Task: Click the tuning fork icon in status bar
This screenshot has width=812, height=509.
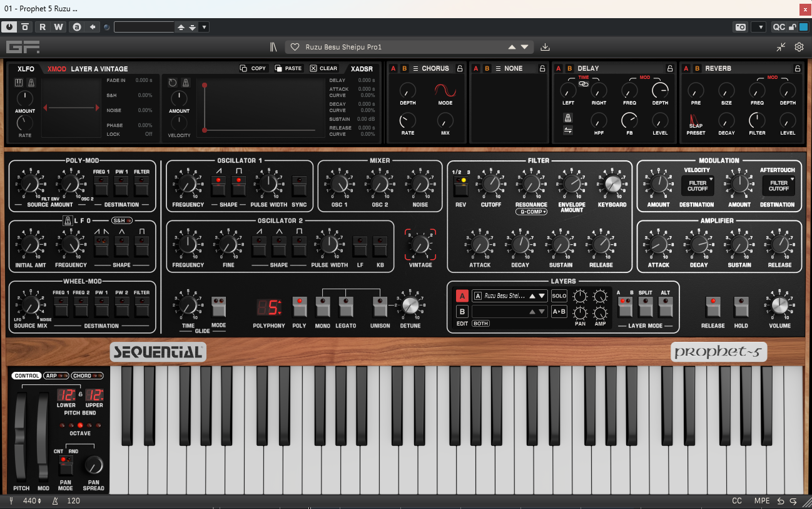Action: click(x=12, y=501)
